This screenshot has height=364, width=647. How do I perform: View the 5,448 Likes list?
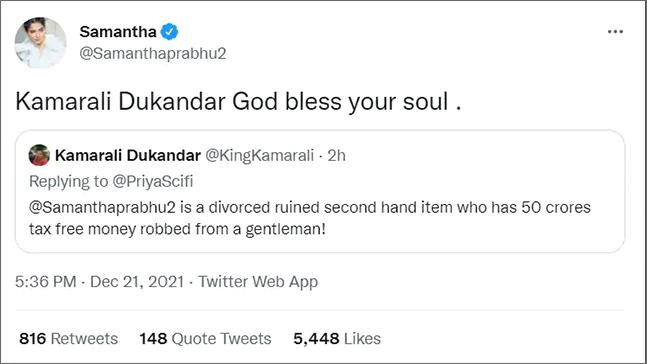337,339
